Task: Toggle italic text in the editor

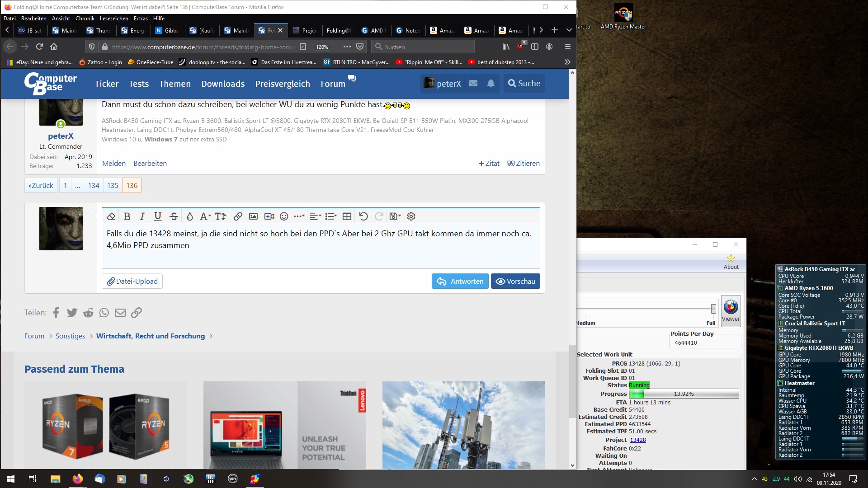Action: (142, 216)
